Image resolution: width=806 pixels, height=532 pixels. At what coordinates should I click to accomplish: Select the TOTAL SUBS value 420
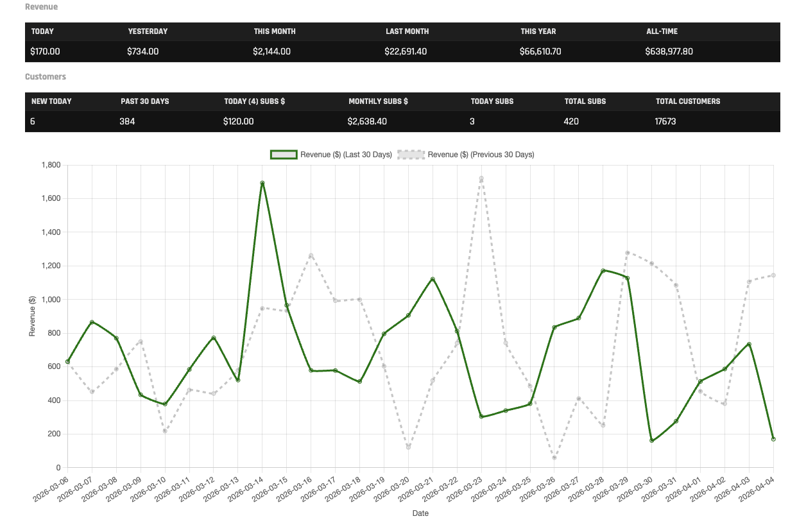pyautogui.click(x=570, y=121)
